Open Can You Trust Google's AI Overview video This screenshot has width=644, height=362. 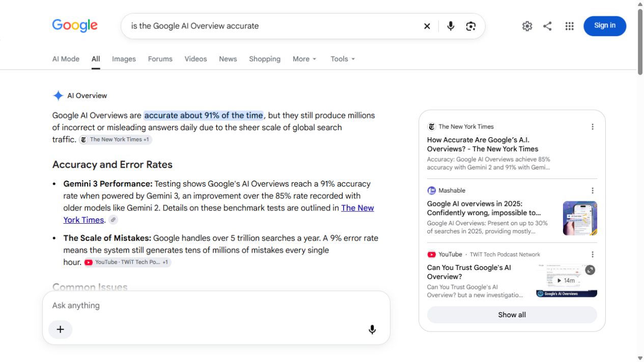[x=469, y=272]
